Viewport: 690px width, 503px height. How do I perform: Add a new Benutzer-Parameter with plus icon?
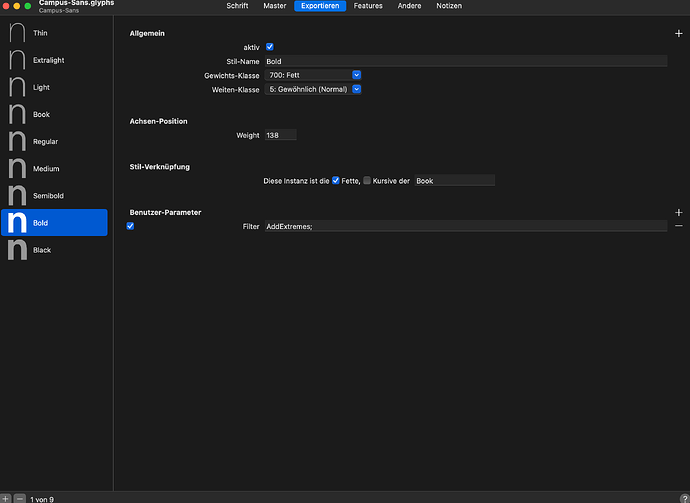(679, 213)
